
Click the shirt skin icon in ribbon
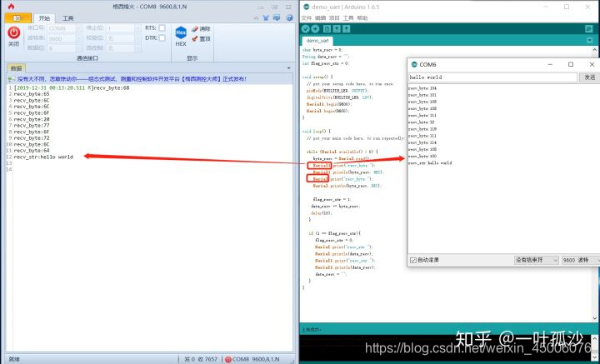(267, 17)
